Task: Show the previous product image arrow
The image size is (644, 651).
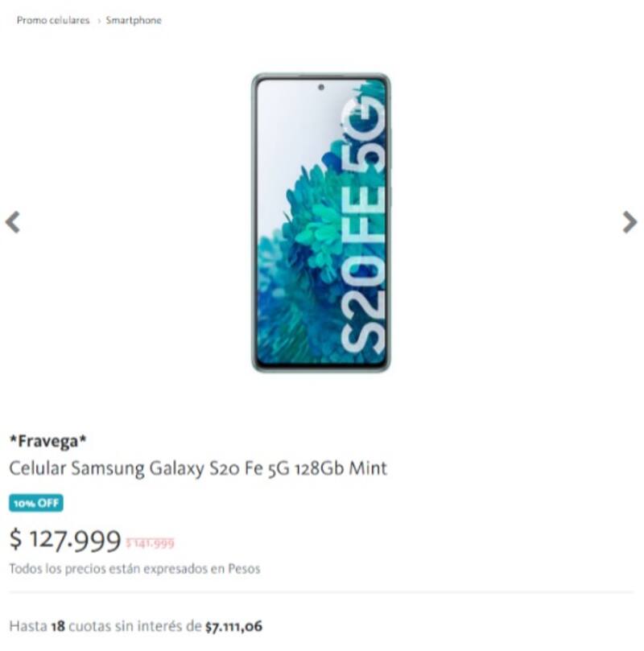Action: point(12,222)
